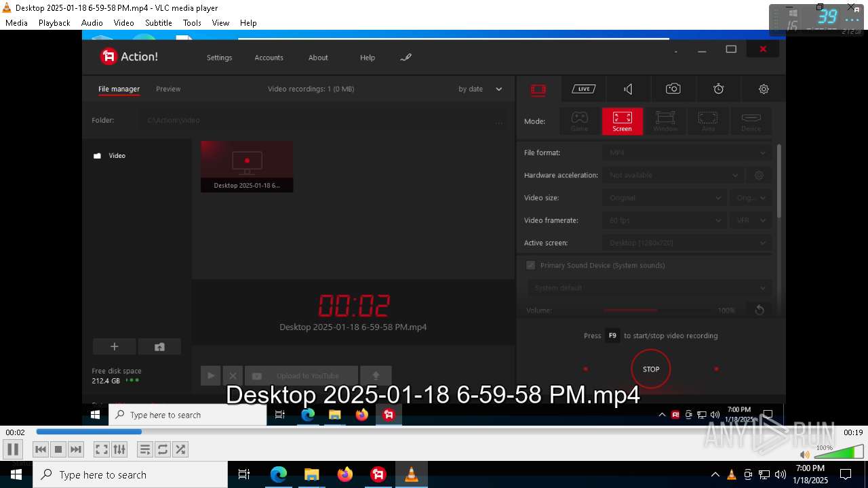The image size is (868, 488).
Task: Open the gear settings tab in Action!
Action: 764,89
